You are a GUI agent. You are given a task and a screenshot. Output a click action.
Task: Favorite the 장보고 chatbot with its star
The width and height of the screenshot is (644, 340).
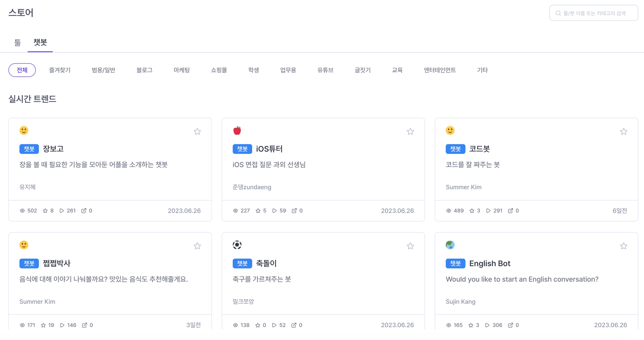[x=197, y=131]
